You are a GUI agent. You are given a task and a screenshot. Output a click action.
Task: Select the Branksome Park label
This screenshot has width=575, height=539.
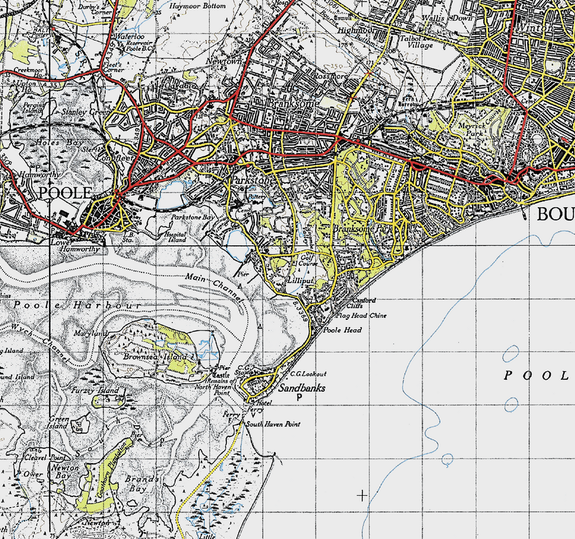363,228
